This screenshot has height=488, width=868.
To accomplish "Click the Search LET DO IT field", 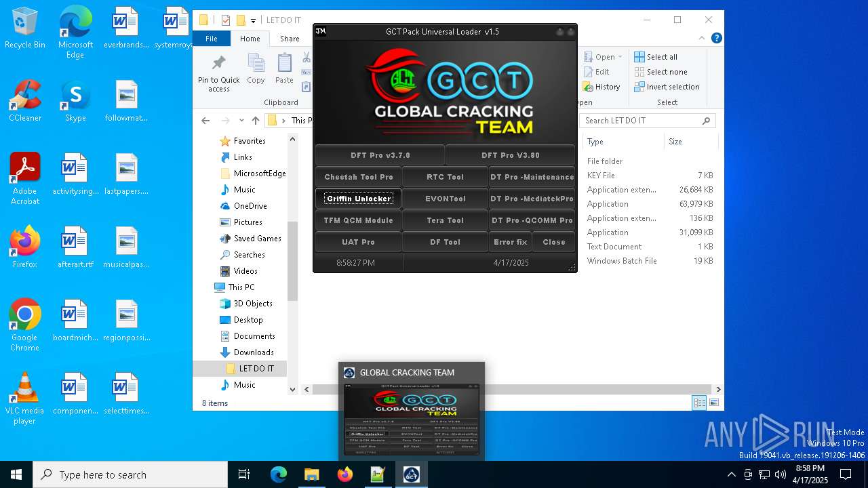I will click(x=648, y=121).
